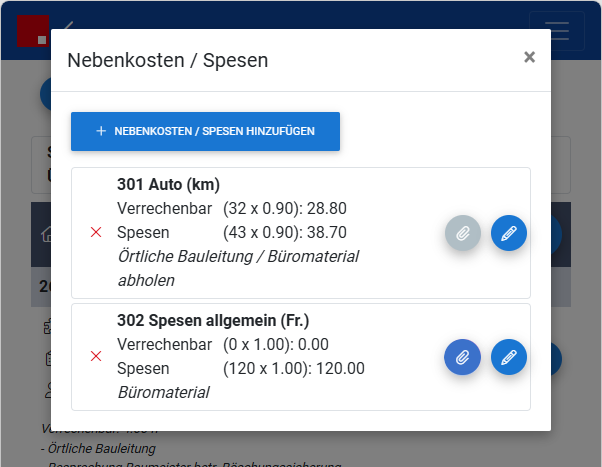Click the Nebenkosten / Spesen dialog title
This screenshot has height=467, width=602.
(168, 60)
